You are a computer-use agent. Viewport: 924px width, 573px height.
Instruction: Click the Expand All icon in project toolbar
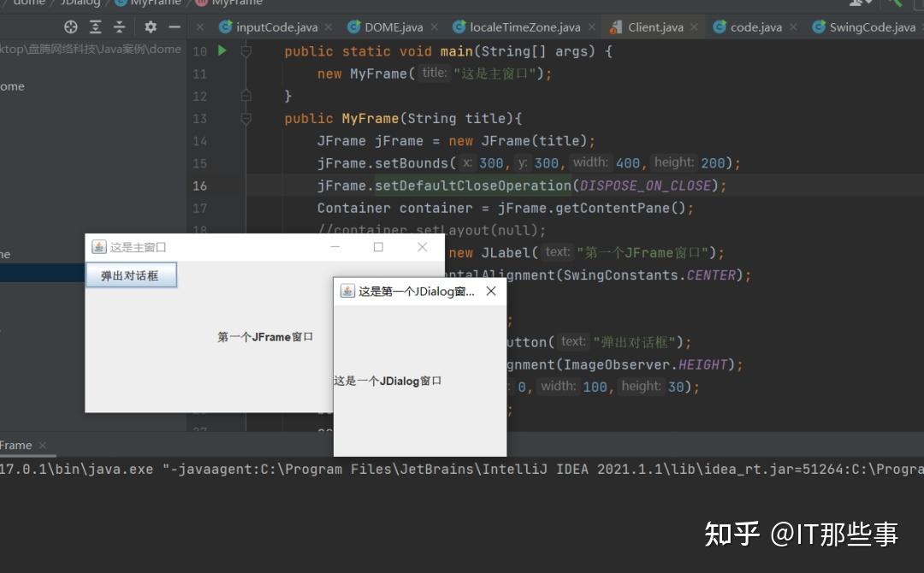(96, 27)
